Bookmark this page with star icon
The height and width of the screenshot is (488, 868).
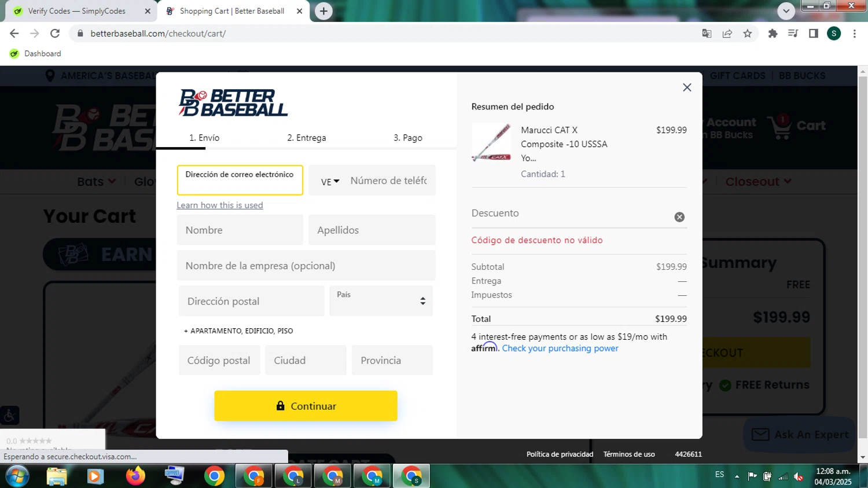[748, 34]
